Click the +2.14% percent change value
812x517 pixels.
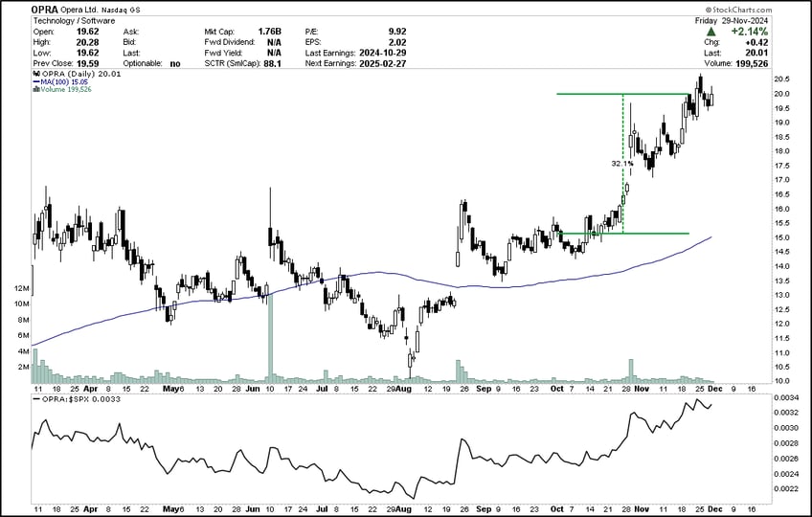click(750, 32)
